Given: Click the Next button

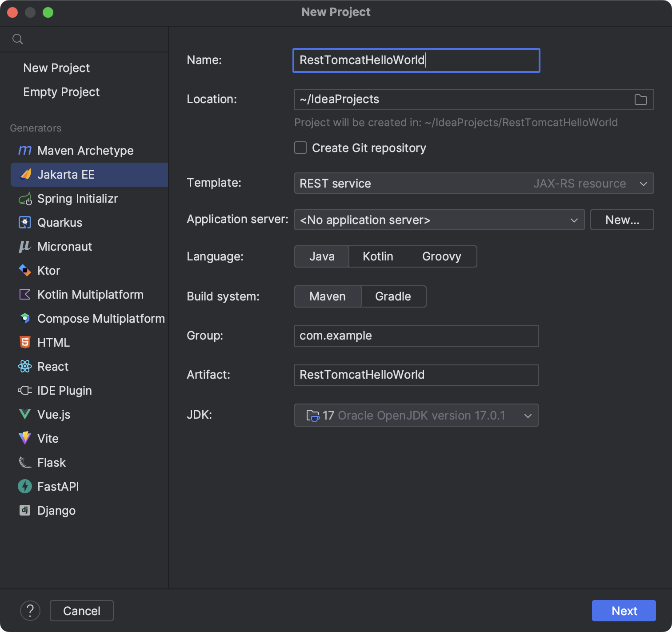Looking at the screenshot, I should [624, 611].
